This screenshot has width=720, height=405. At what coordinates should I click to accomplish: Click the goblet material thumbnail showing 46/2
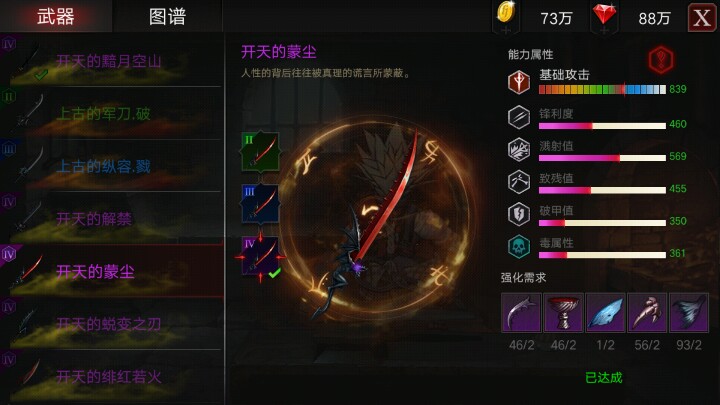(563, 313)
